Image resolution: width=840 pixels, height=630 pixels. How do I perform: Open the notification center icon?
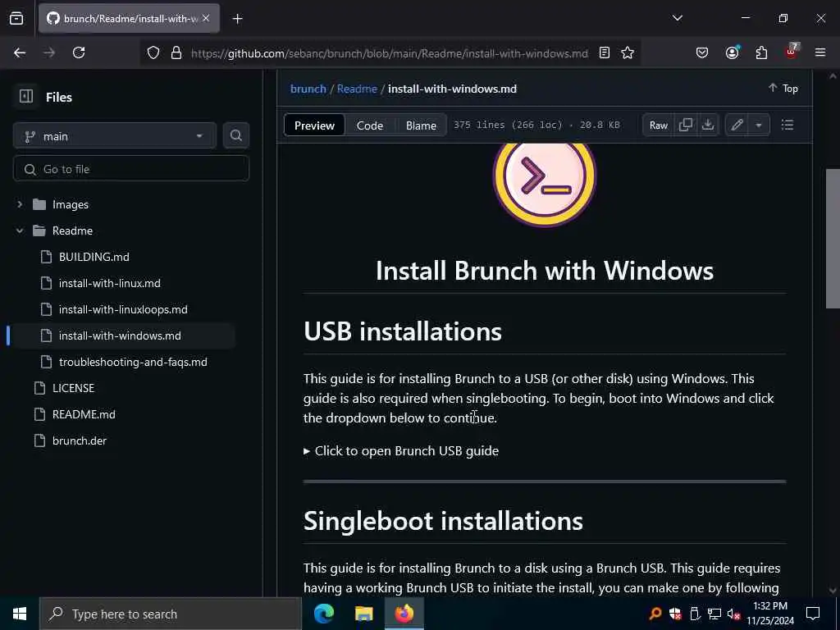click(813, 614)
